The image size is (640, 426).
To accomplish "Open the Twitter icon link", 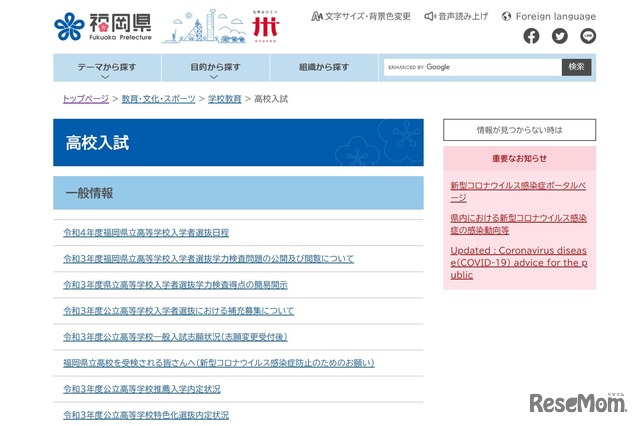I will (559, 36).
